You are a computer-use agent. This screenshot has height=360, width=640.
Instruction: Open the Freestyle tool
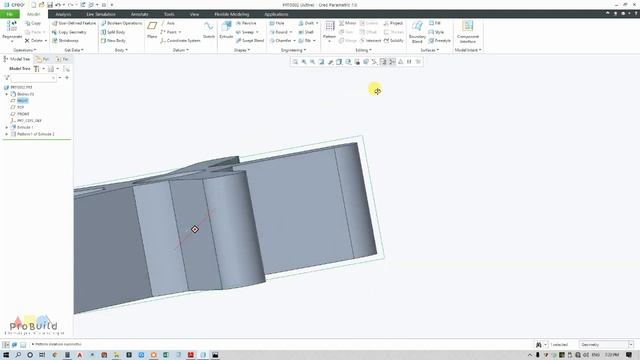[x=440, y=40]
